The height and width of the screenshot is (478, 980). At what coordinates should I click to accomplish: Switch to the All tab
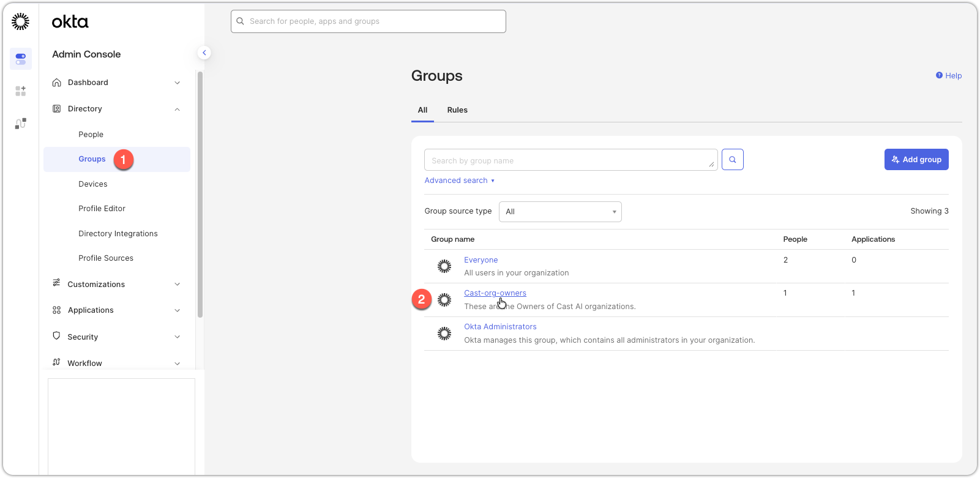click(422, 110)
